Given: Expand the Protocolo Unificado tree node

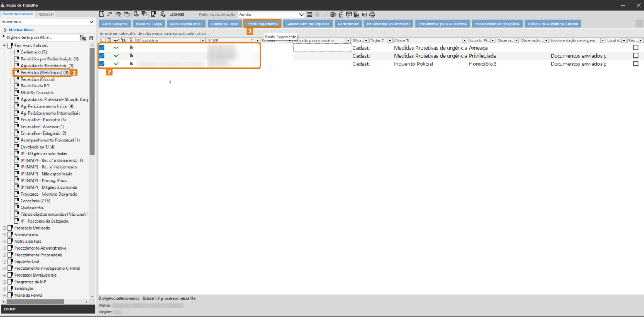Looking at the screenshot, I should click(4, 228).
